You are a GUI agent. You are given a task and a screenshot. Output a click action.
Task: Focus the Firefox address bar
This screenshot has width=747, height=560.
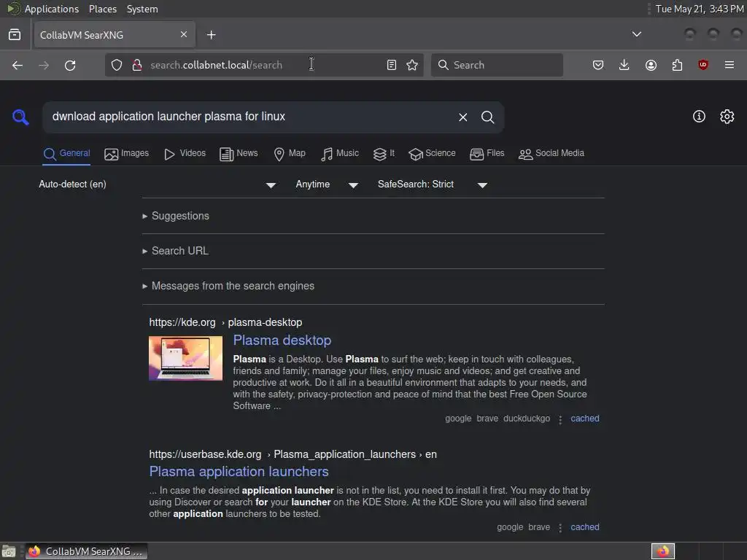pos(263,65)
